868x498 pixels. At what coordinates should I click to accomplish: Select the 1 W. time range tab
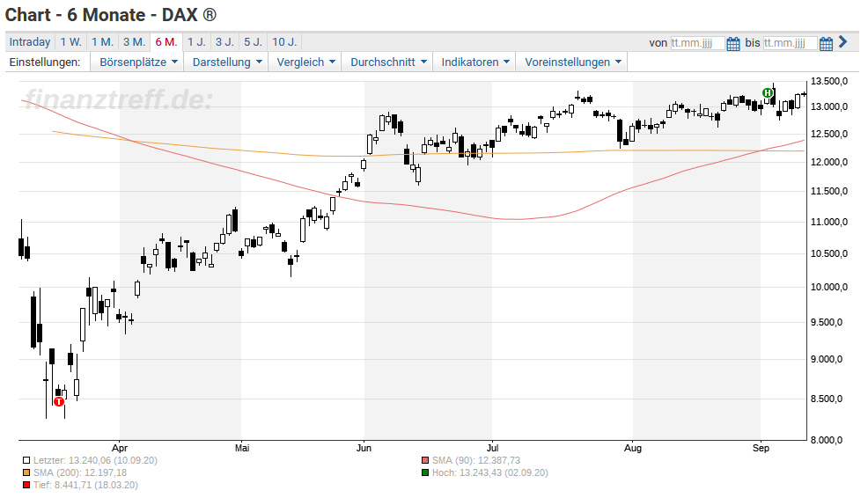tap(70, 42)
